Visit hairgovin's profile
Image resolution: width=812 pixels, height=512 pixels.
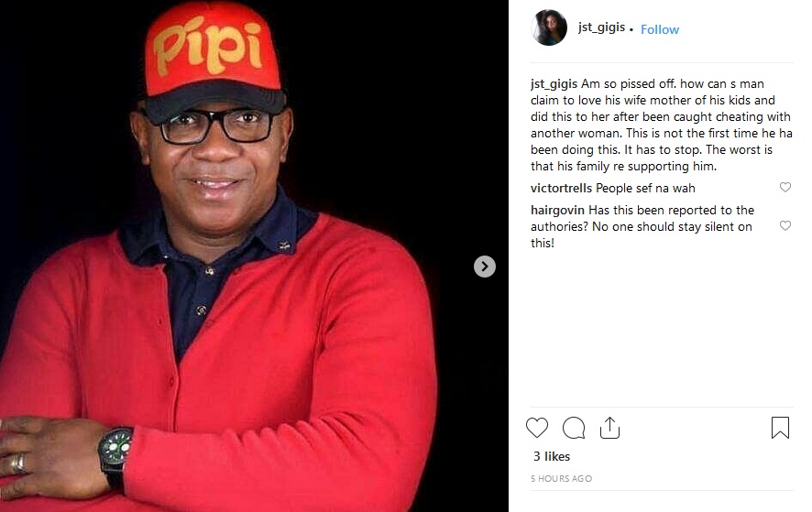[557, 210]
